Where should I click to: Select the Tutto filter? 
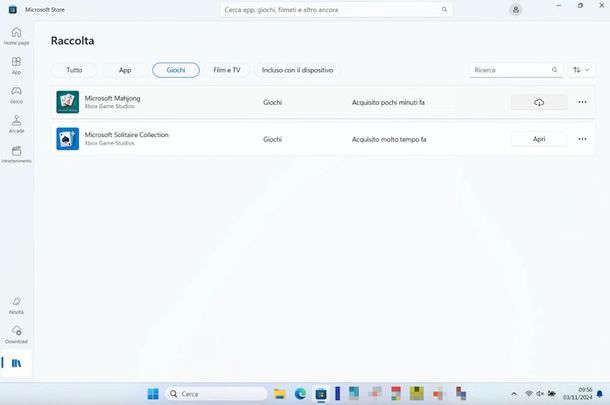(x=74, y=70)
